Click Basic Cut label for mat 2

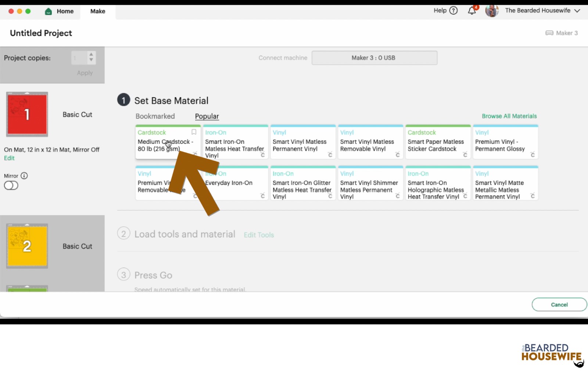click(78, 246)
